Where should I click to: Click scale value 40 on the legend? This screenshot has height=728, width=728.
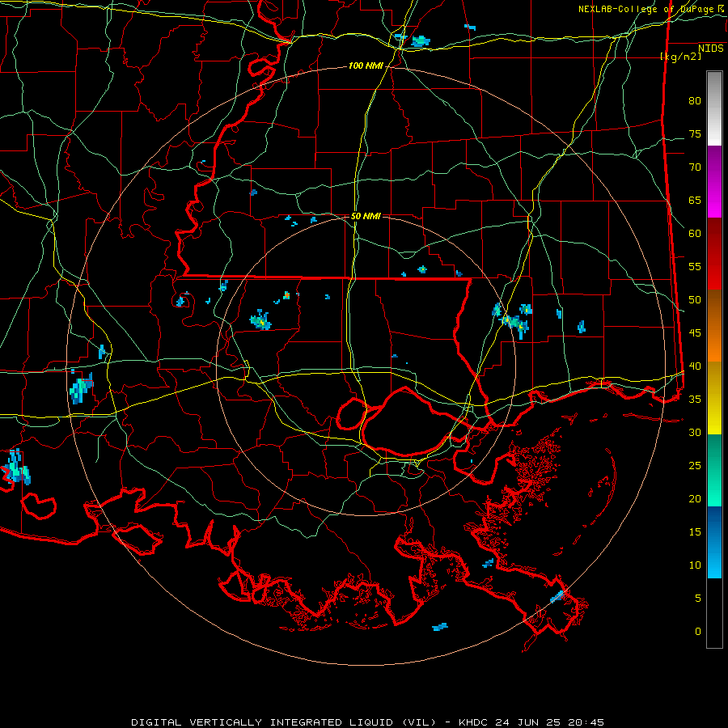click(x=695, y=366)
